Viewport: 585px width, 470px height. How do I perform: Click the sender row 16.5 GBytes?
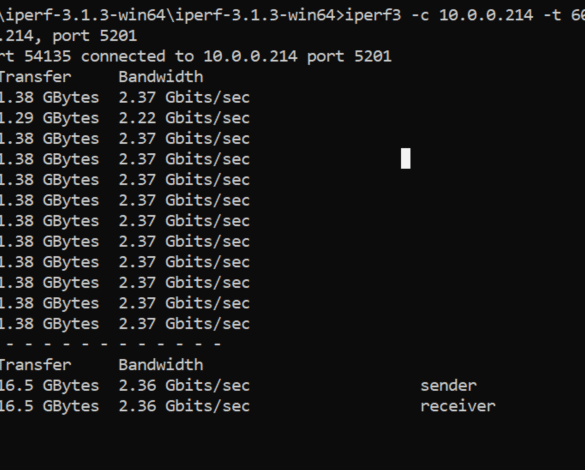tap(49, 386)
